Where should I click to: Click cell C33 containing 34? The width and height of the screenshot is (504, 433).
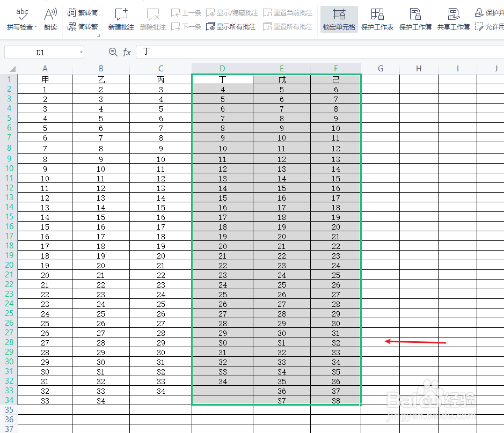pos(160,391)
